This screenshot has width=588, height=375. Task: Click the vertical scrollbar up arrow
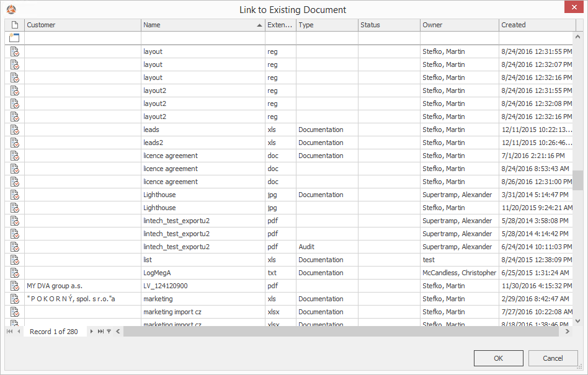[x=577, y=37]
